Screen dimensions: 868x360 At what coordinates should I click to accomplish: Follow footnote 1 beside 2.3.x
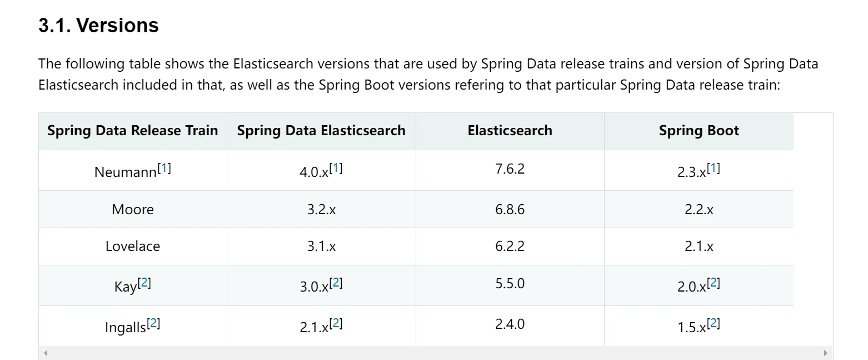pos(713,167)
